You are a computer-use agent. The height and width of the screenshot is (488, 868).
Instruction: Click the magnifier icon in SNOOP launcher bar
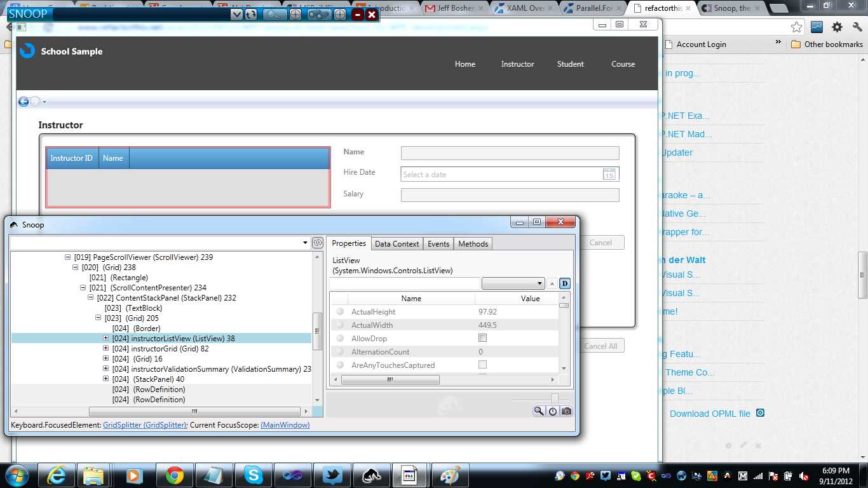275,14
